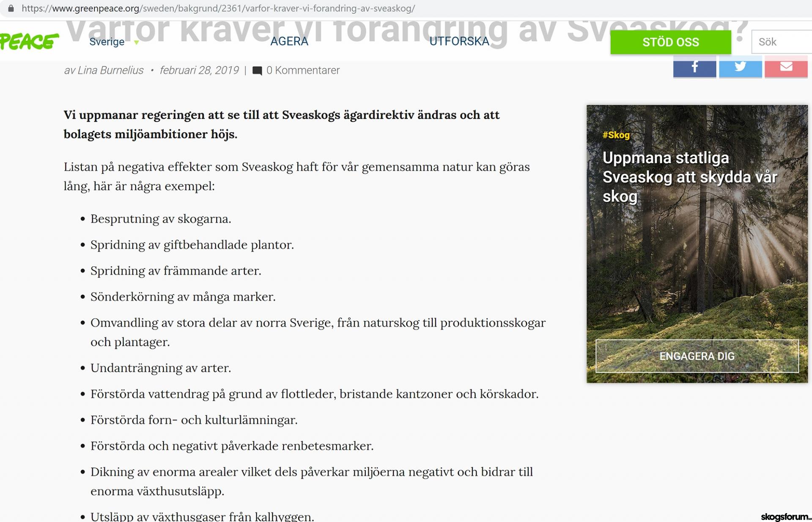Click the #Skog tag
812x522 pixels.
click(x=616, y=135)
